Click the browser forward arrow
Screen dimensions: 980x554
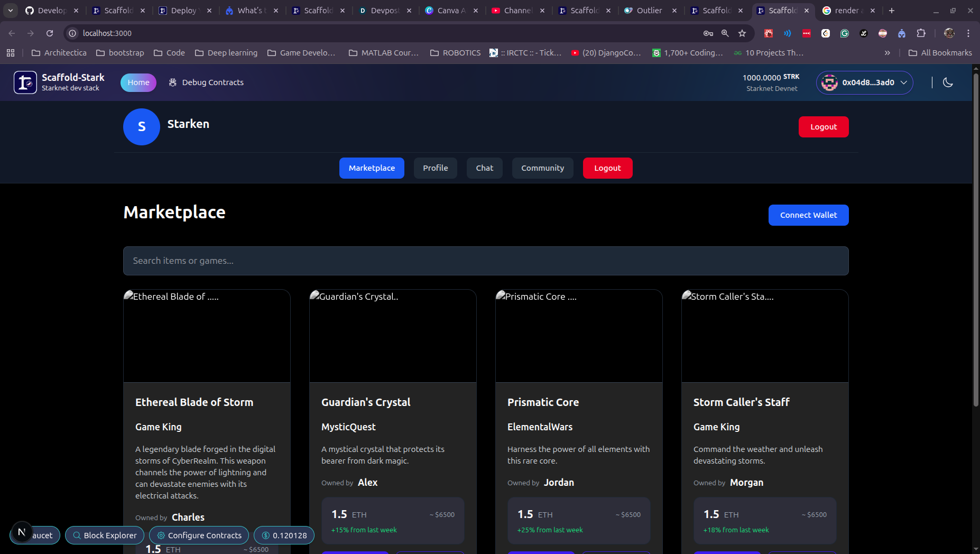click(x=31, y=33)
